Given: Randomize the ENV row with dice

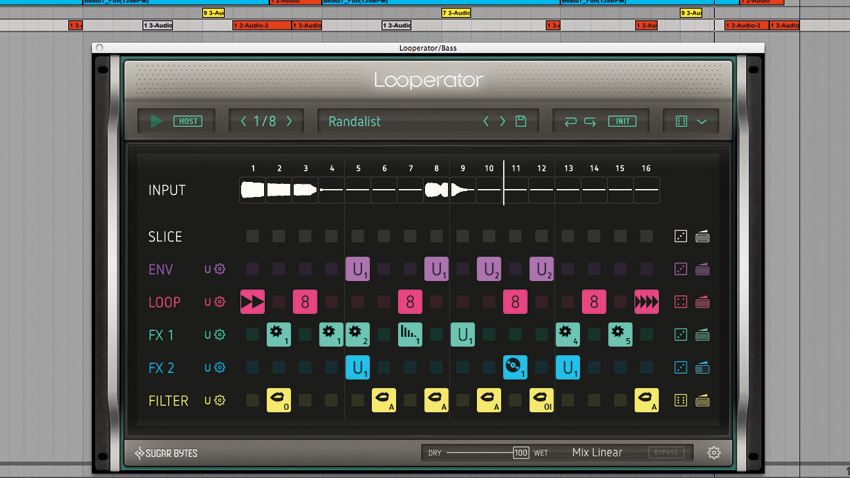Looking at the screenshot, I should point(680,269).
